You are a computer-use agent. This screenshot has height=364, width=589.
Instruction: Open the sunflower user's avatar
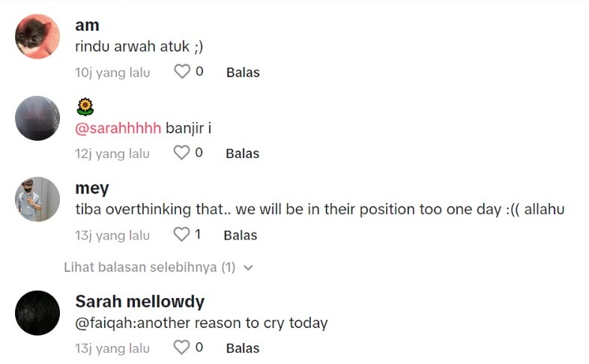(37, 118)
